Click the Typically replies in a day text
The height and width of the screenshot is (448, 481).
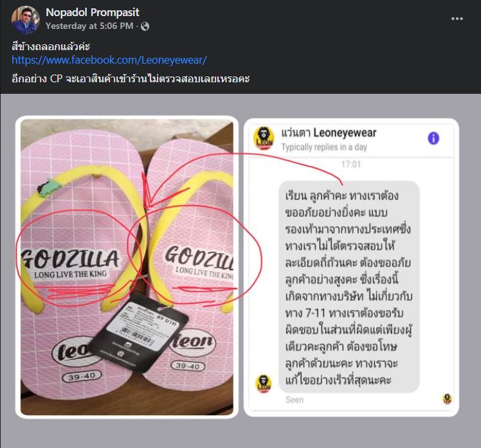click(x=324, y=147)
